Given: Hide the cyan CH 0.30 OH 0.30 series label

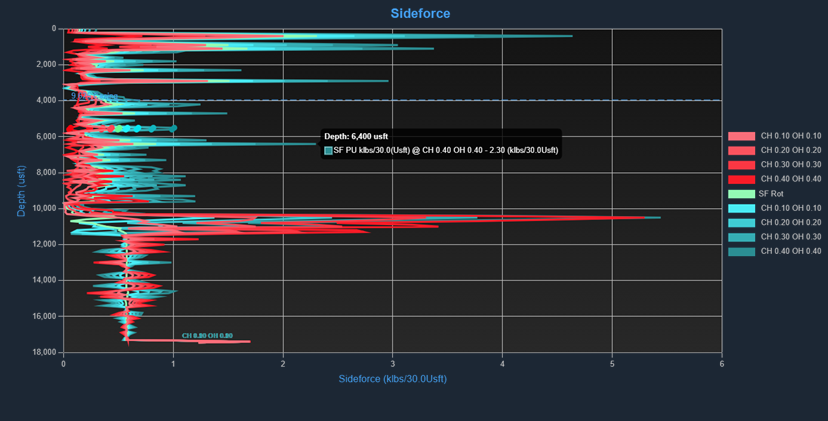Looking at the screenshot, I should click(x=790, y=237).
